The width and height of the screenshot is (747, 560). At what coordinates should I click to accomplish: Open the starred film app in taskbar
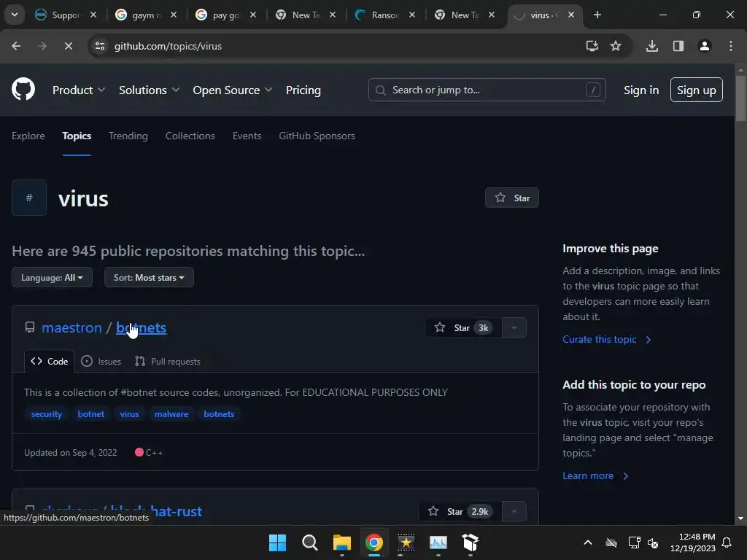coord(406,542)
